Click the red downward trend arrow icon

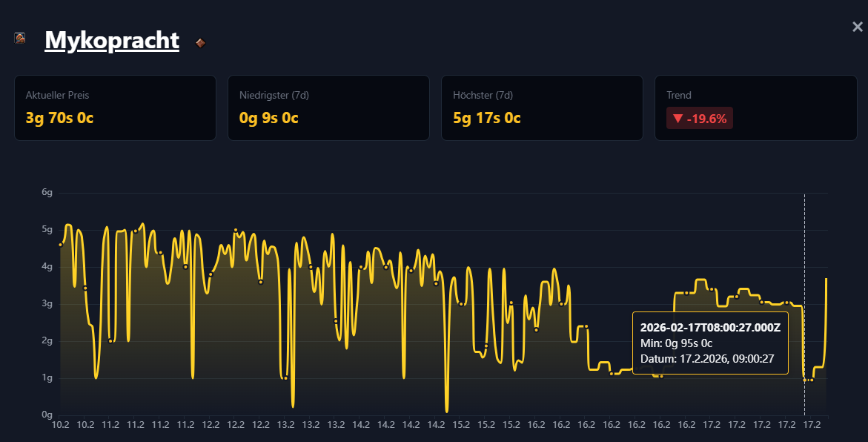(679, 118)
